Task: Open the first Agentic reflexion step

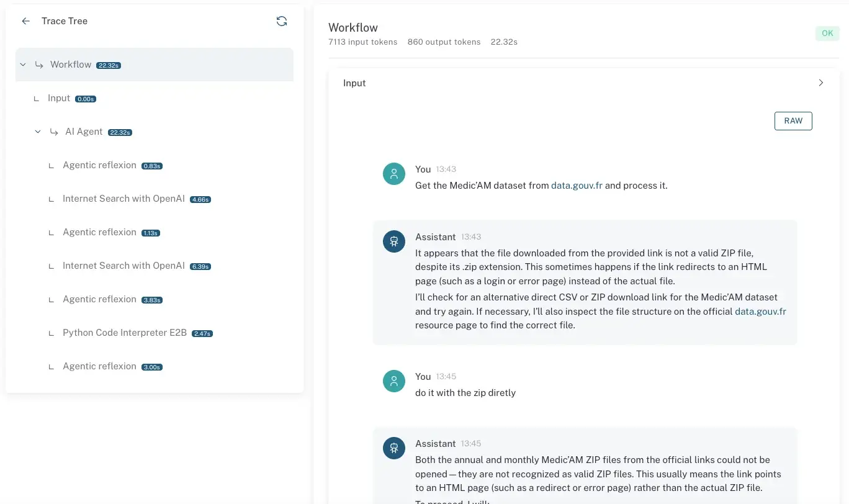Action: 99,165
